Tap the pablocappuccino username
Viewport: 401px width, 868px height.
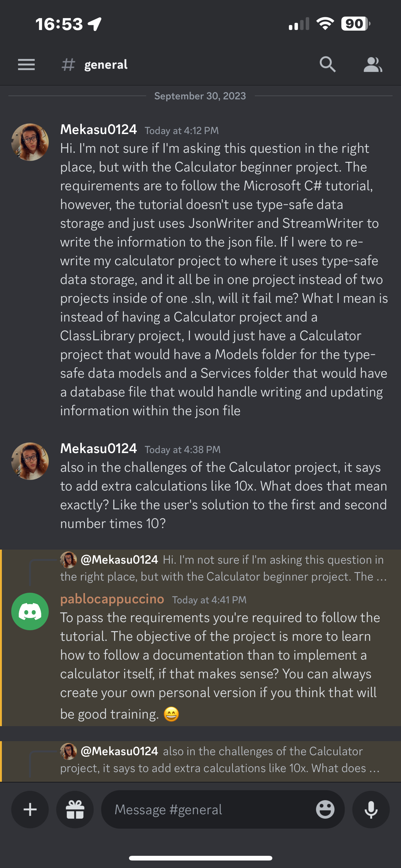(112, 599)
